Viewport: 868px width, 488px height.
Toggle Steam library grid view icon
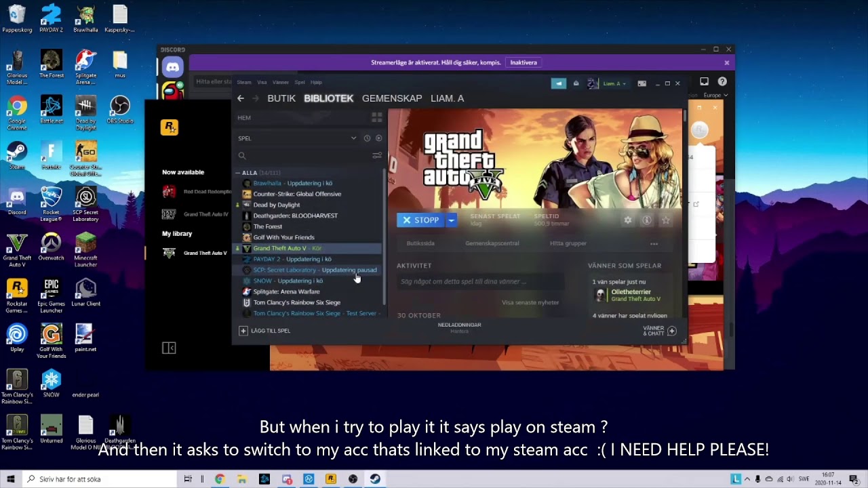pyautogui.click(x=377, y=117)
